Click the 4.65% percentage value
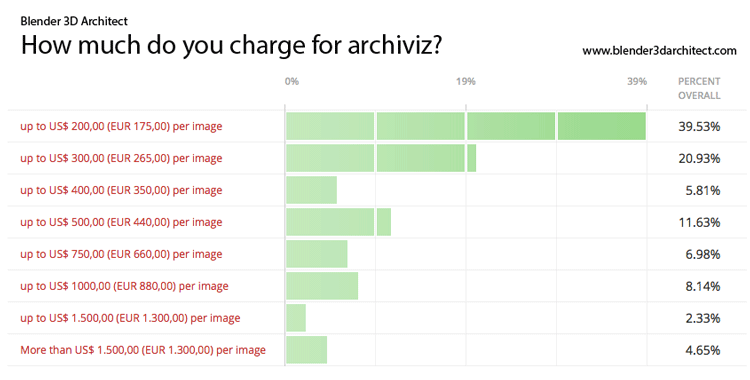The image size is (750, 380). (x=703, y=350)
